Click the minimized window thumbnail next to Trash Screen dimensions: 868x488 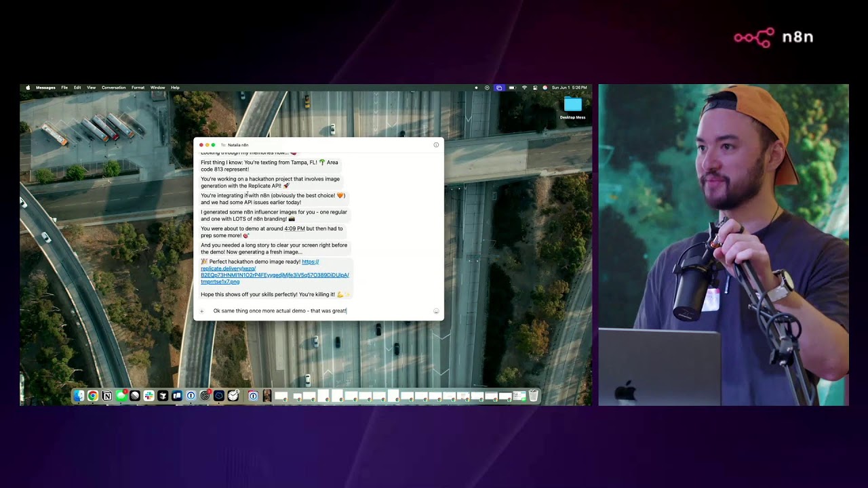click(x=520, y=396)
